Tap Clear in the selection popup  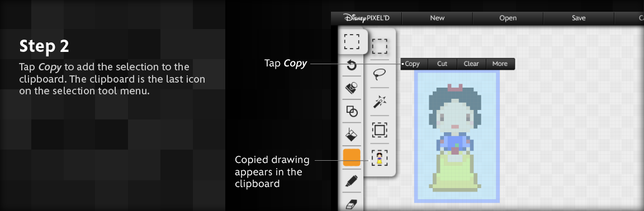(x=471, y=64)
